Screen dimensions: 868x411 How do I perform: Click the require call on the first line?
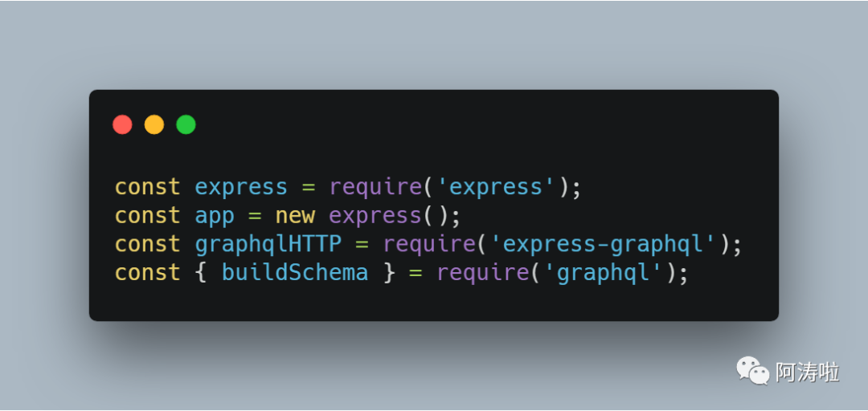click(x=375, y=187)
